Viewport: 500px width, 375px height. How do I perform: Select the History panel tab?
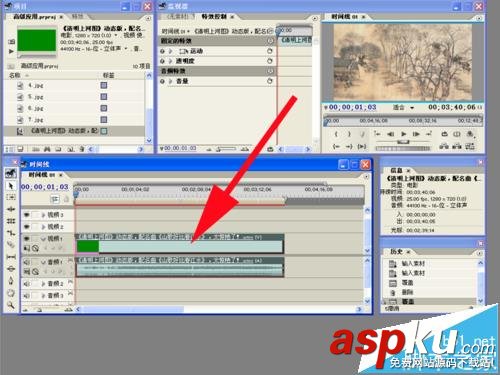(x=396, y=252)
